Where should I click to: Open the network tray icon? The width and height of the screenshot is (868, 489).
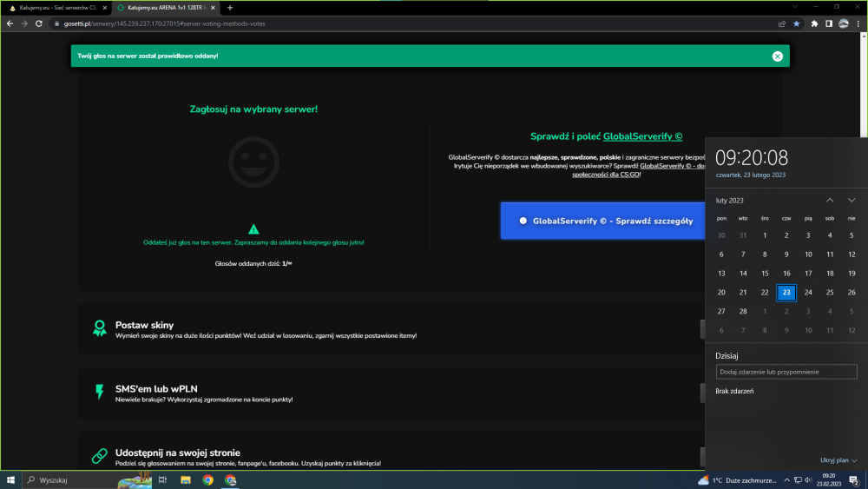coord(798,480)
